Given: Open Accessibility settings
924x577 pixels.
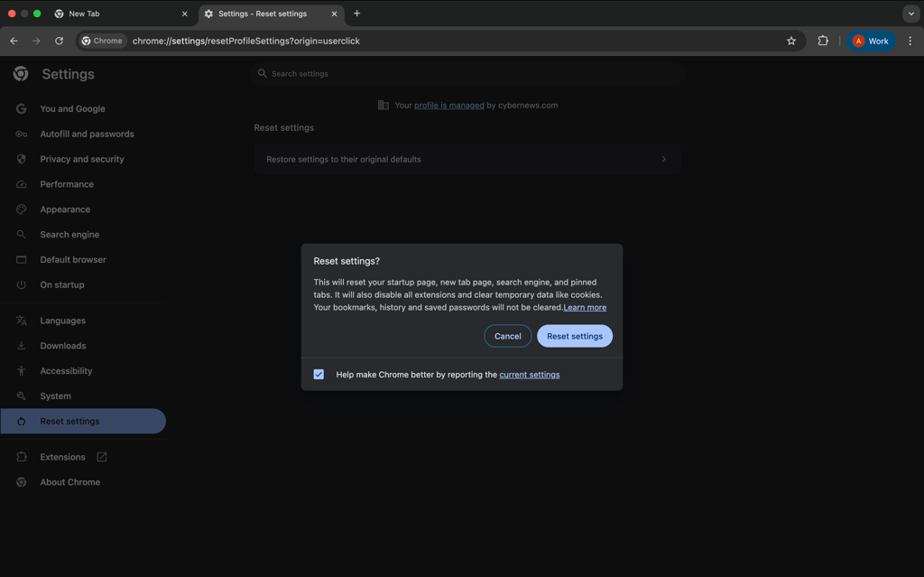Looking at the screenshot, I should pos(66,370).
